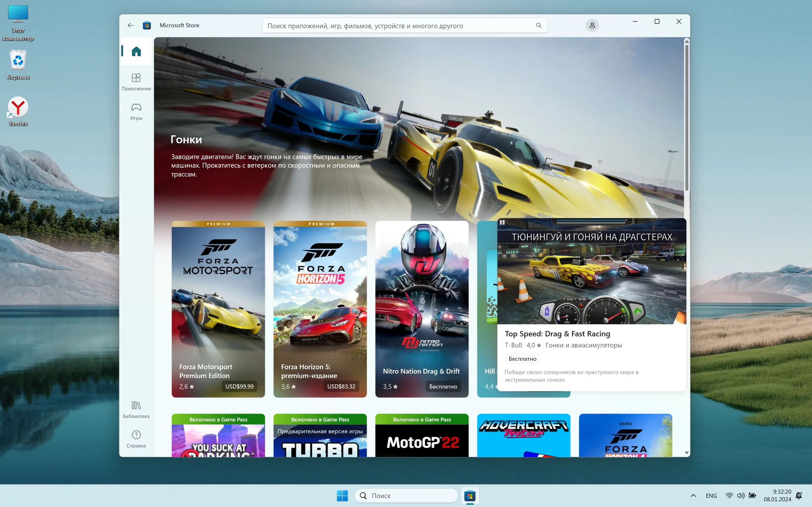Viewport: 812px width, 507px height.
Task: Expand the hidden system tray icons chevron
Action: [x=693, y=496]
